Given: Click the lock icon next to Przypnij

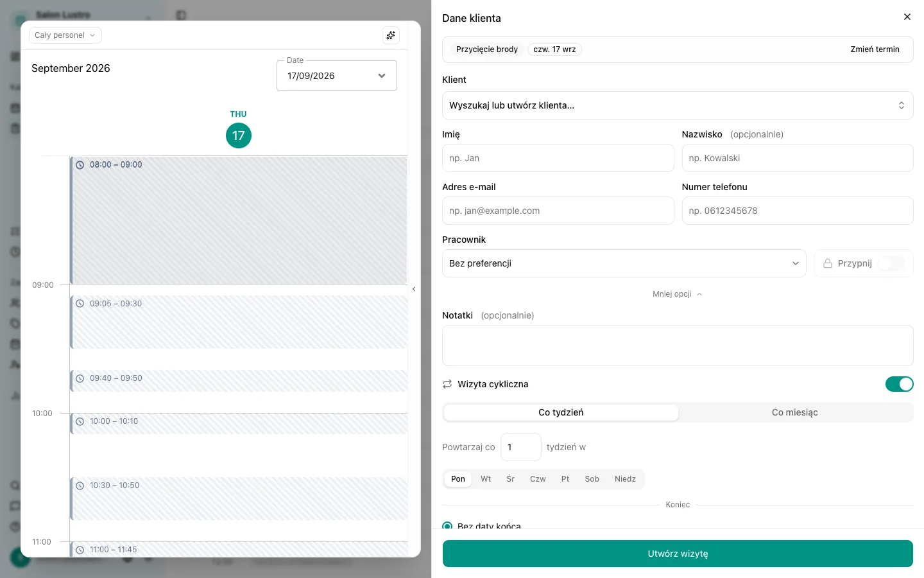Looking at the screenshot, I should (x=828, y=263).
